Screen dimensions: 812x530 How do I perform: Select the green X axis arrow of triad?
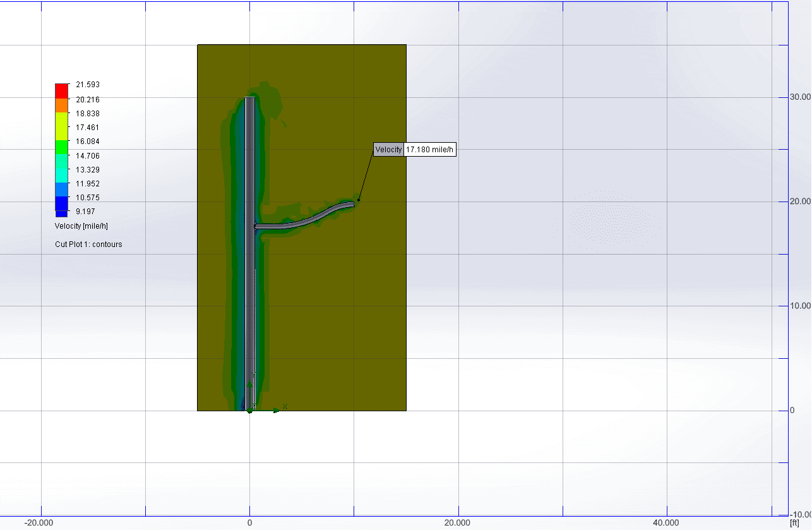click(x=276, y=411)
